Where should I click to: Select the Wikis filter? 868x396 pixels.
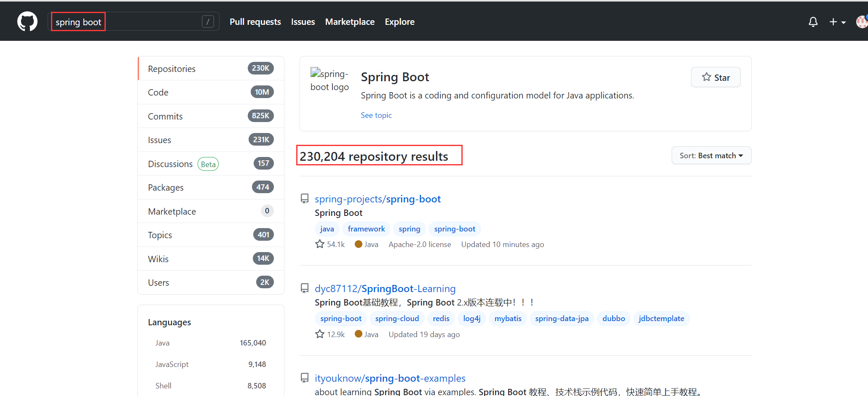211,259
